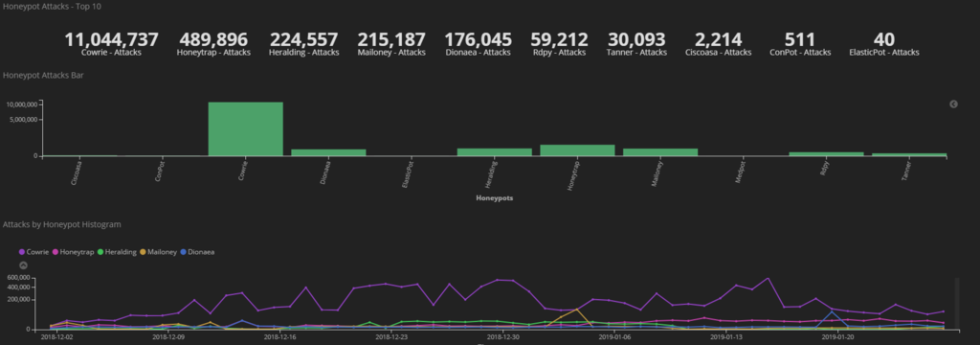This screenshot has width=980, height=345.
Task: Click the Rdpy bar in the bar chart
Action: (826, 154)
